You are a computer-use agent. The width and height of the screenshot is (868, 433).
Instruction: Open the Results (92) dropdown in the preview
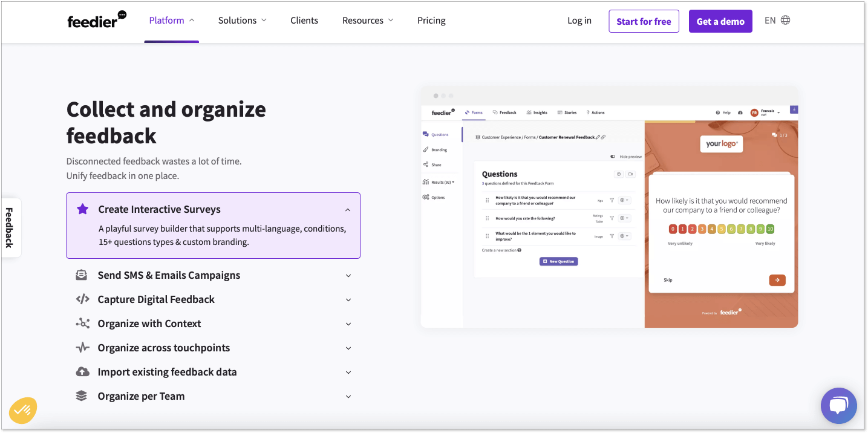pos(439,182)
